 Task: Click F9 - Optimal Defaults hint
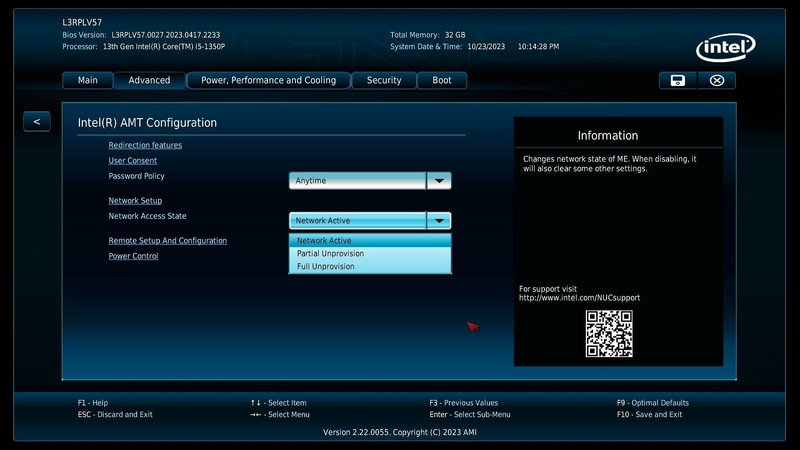(653, 403)
